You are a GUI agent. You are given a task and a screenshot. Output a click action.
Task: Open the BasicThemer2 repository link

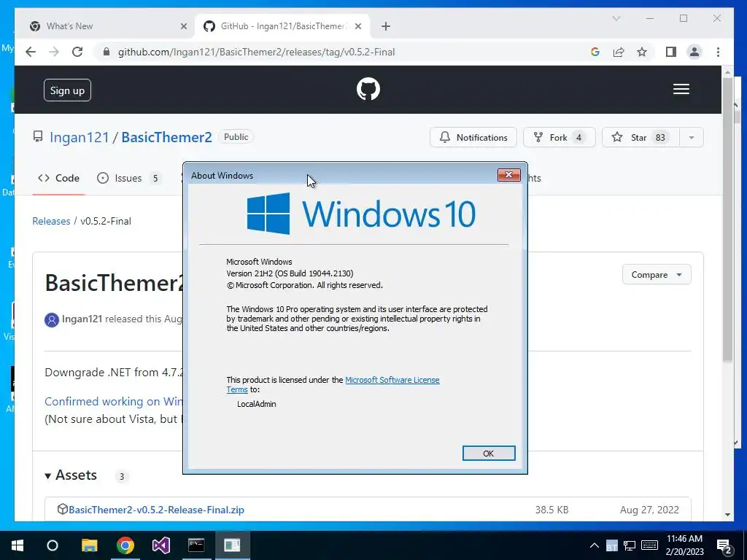166,137
